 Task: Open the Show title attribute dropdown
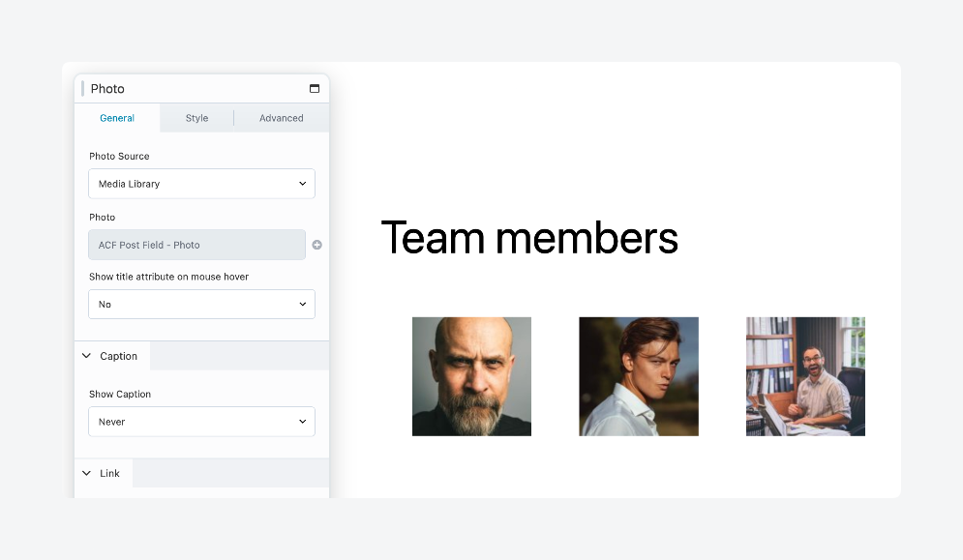pos(201,304)
